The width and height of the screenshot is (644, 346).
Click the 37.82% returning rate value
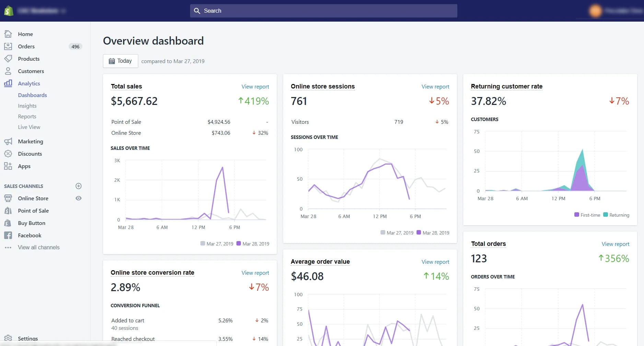489,101
